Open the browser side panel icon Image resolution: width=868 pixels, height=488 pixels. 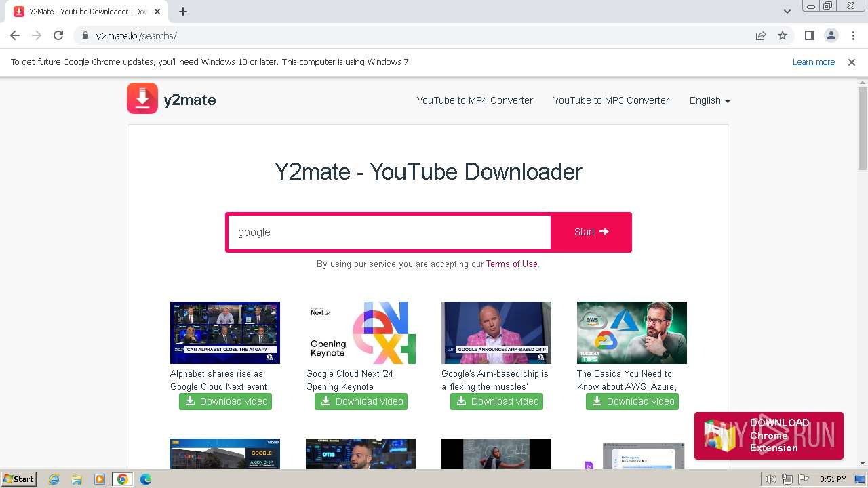[x=809, y=36]
